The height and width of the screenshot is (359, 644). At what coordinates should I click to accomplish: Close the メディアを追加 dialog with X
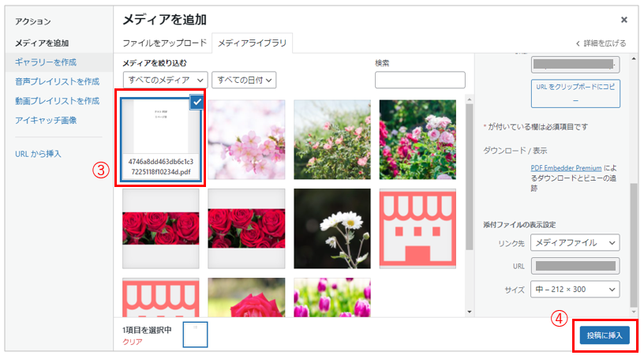[x=623, y=20]
